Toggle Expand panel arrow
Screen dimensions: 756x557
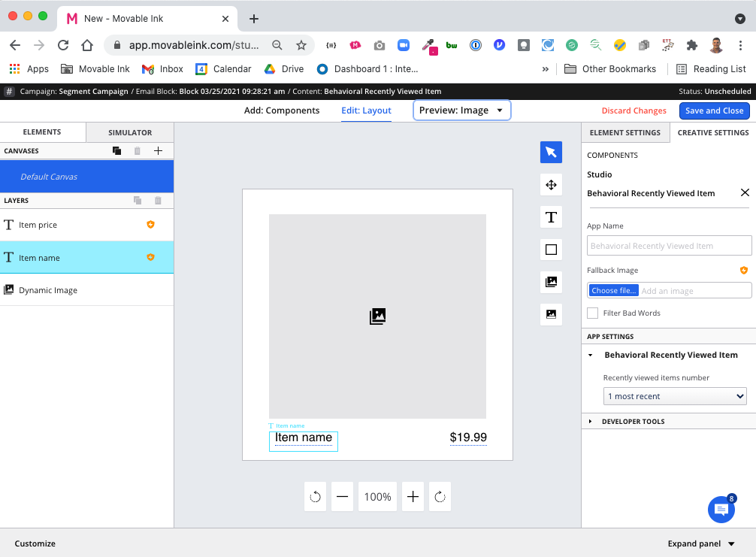(731, 543)
